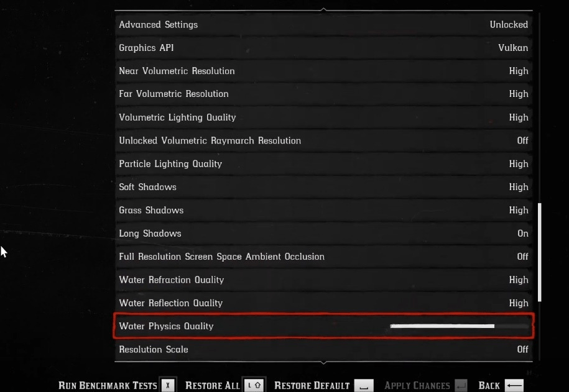The height and width of the screenshot is (392, 569).
Task: Click the X key icon for benchmark tests
Action: tap(168, 385)
